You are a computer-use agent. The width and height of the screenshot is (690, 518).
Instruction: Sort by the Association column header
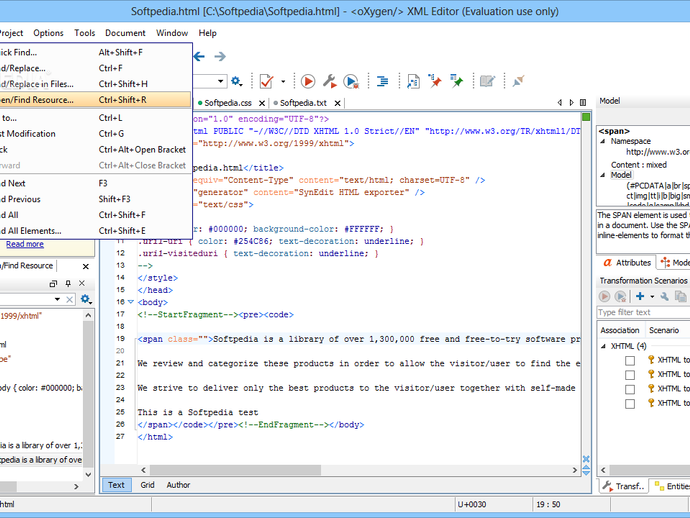(620, 331)
